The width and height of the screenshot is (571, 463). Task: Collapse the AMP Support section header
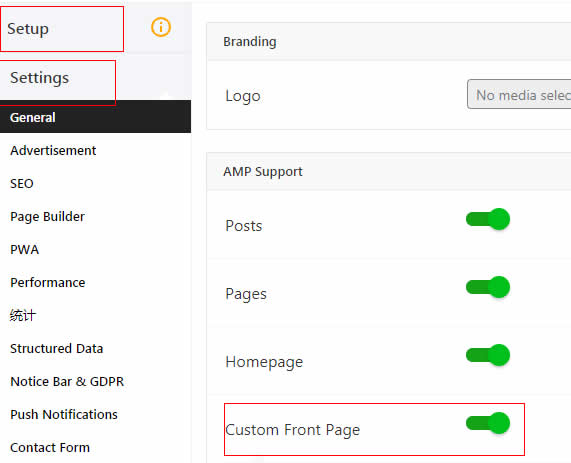(x=389, y=172)
